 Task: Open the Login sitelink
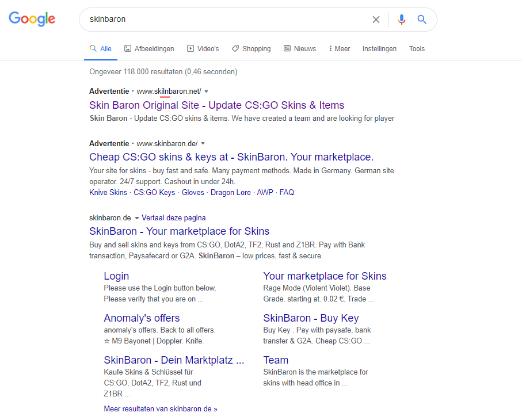tap(116, 276)
